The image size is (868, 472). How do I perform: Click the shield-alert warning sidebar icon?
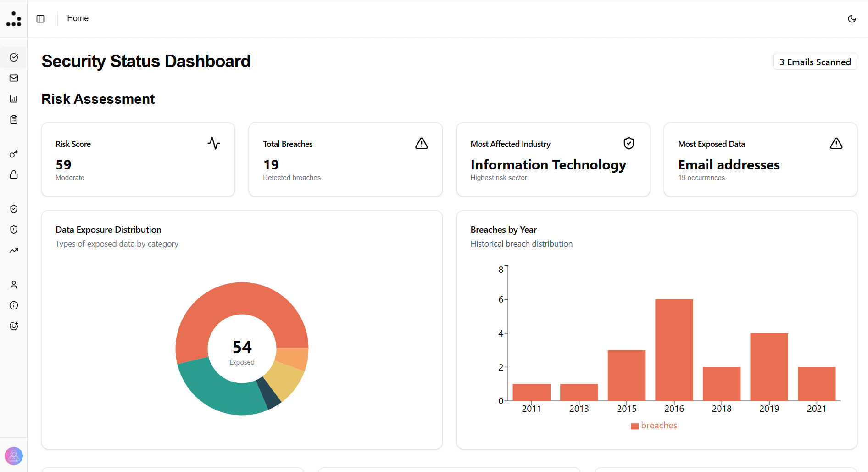click(x=13, y=230)
